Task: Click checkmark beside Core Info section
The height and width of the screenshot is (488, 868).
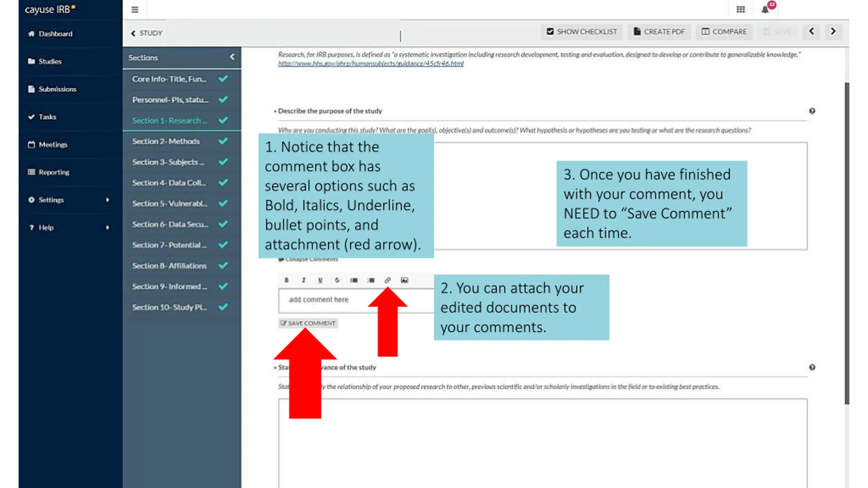Action: click(223, 78)
